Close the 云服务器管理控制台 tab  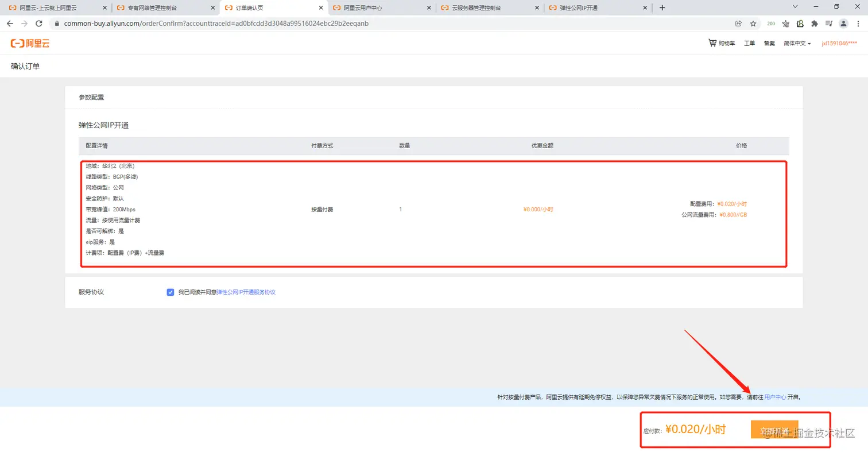click(537, 8)
